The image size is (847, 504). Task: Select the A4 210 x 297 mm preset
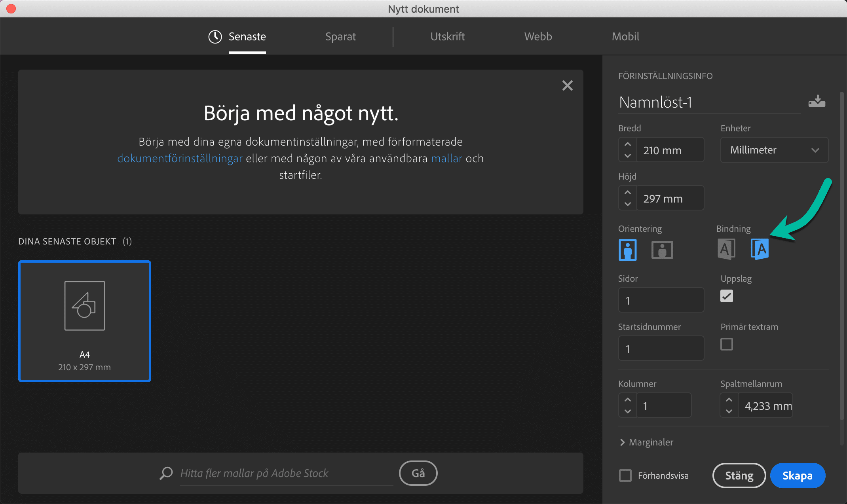(85, 321)
